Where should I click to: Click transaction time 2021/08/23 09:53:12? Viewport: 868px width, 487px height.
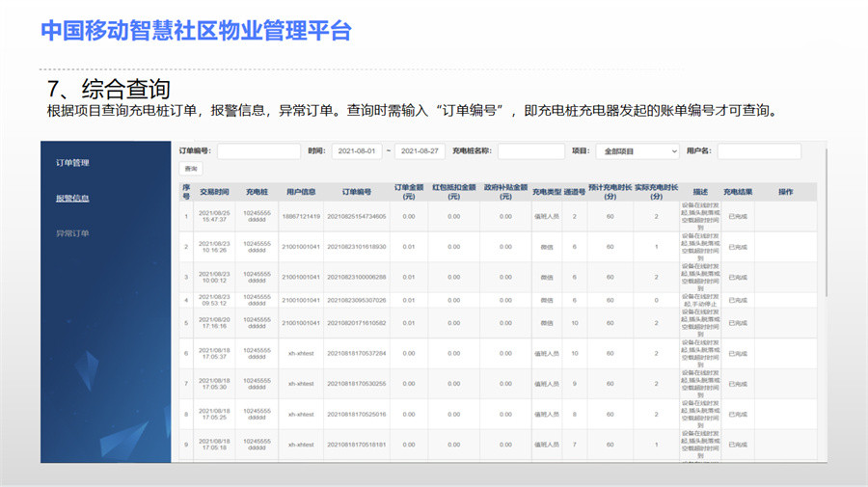[214, 301]
